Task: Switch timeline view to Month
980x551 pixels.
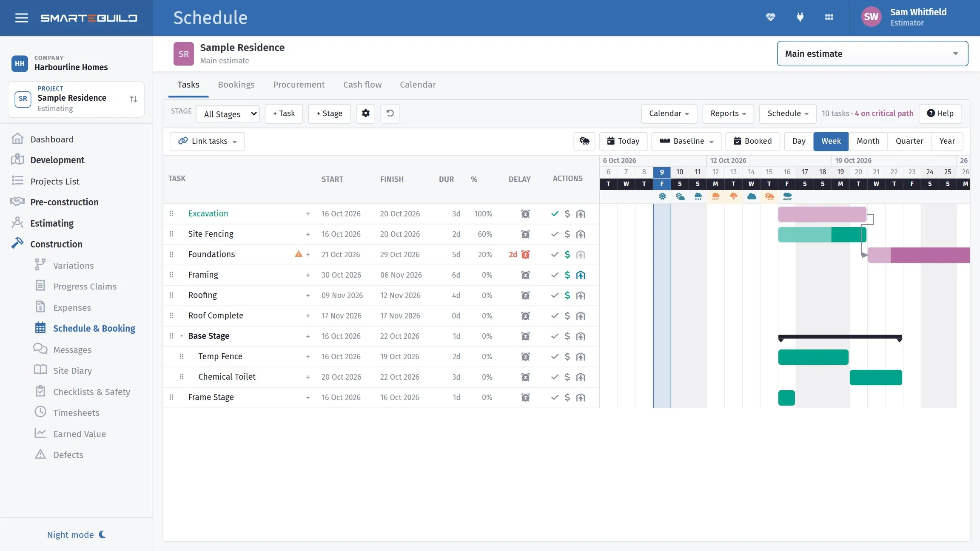Action: point(868,141)
